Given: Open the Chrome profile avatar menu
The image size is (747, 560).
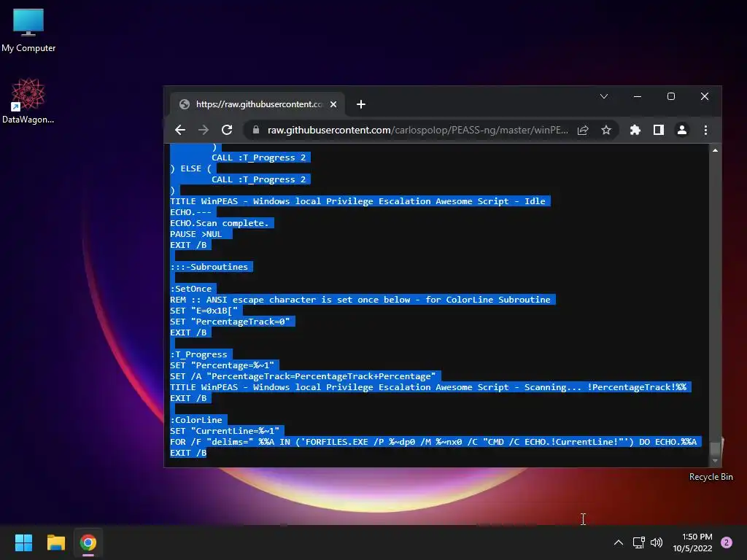Looking at the screenshot, I should [x=682, y=130].
